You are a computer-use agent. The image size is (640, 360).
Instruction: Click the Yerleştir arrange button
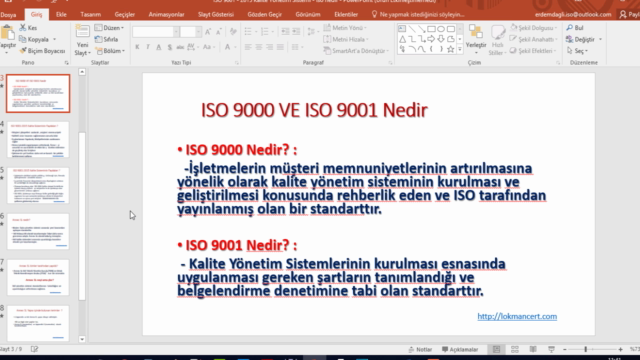click(476, 39)
